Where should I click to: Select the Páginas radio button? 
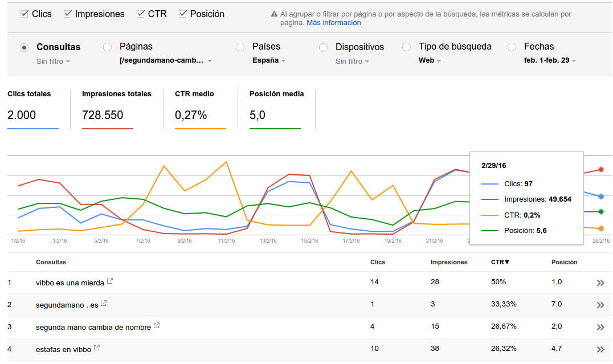(107, 47)
